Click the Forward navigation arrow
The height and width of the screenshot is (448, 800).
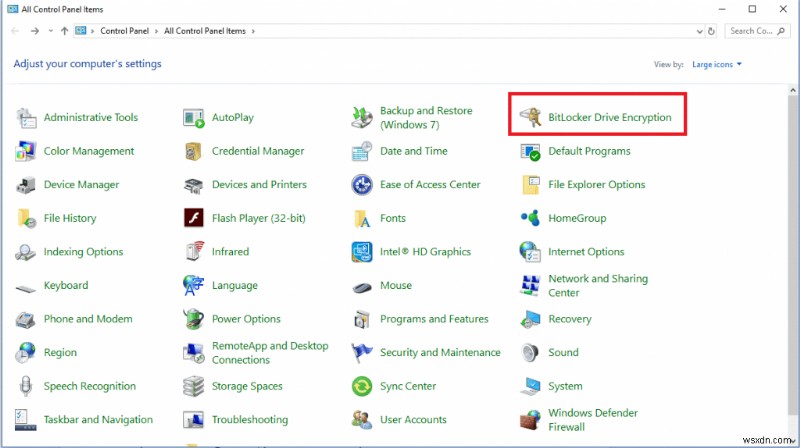pos(35,31)
